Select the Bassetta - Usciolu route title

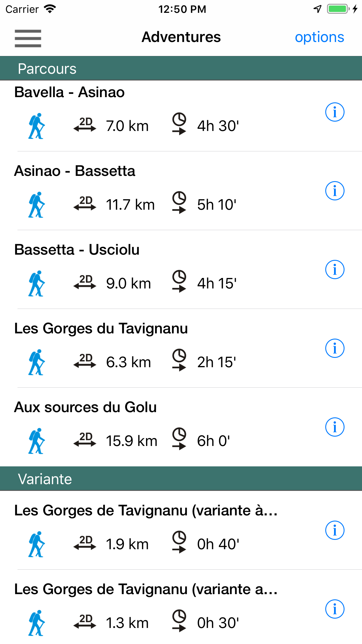tap(77, 250)
